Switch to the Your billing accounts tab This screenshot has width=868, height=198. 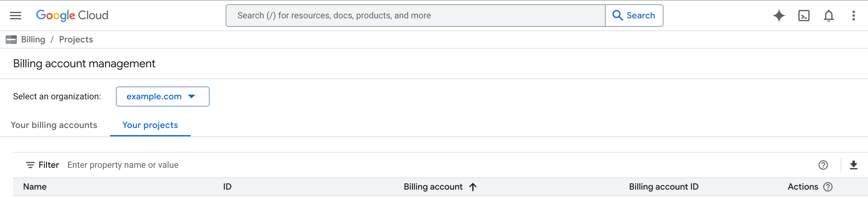(53, 125)
